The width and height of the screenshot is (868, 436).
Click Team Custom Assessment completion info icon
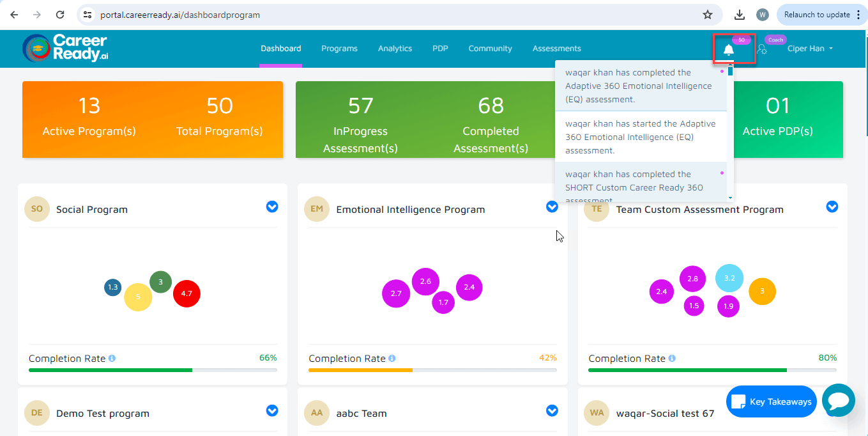(x=672, y=359)
